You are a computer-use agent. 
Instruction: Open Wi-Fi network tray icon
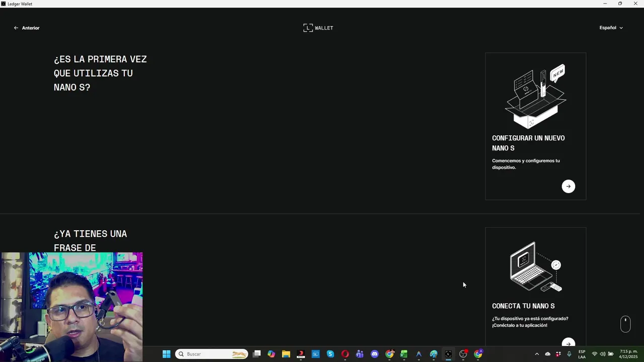point(594,354)
